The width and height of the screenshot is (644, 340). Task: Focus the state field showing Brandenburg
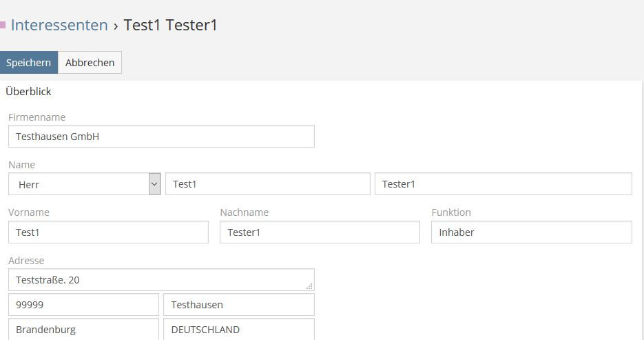coord(83,329)
